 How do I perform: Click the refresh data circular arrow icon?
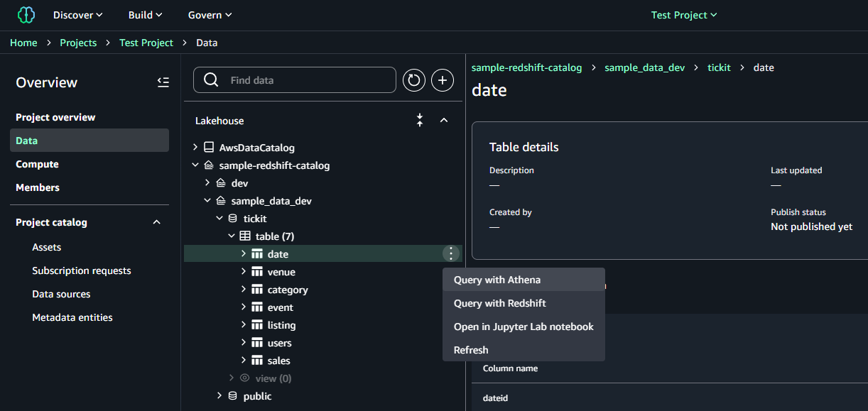(x=414, y=80)
